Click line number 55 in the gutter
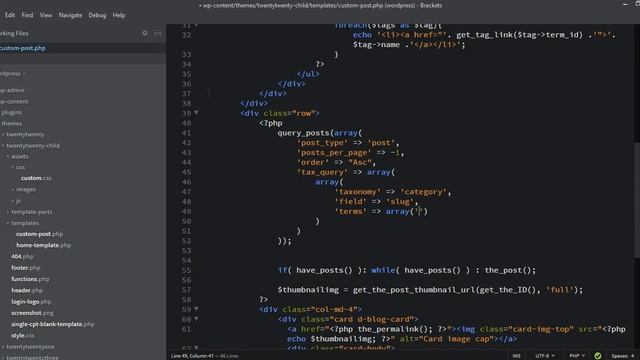The image size is (640, 360). (187, 270)
